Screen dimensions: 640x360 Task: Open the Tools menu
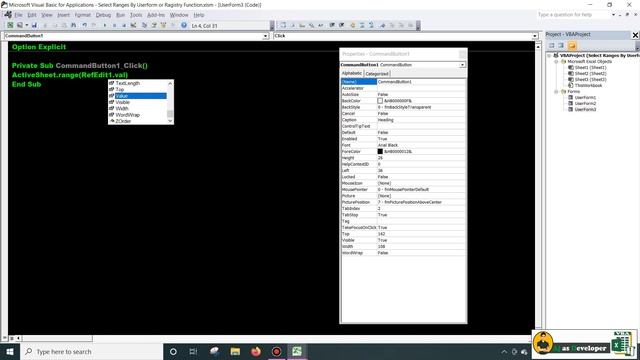coord(136,15)
